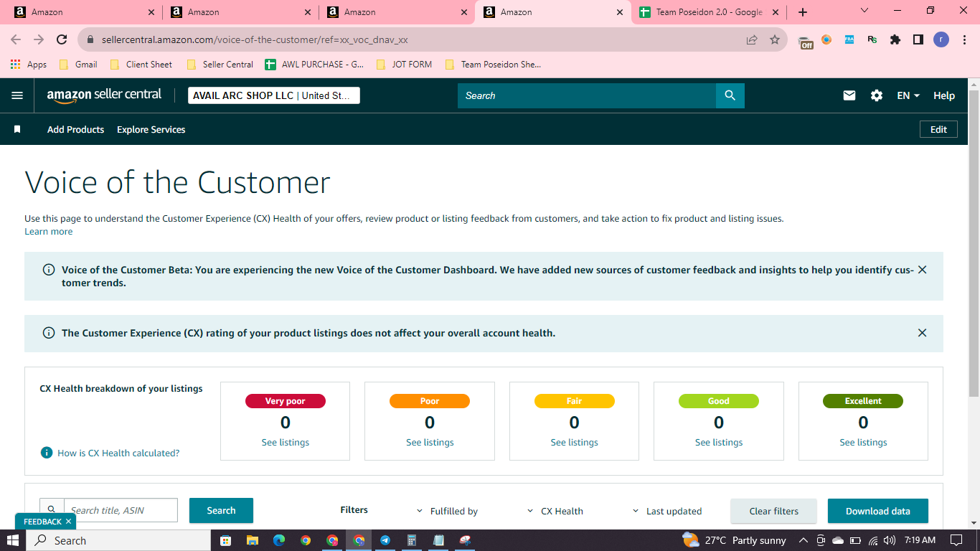See listings under Fair

[575, 442]
